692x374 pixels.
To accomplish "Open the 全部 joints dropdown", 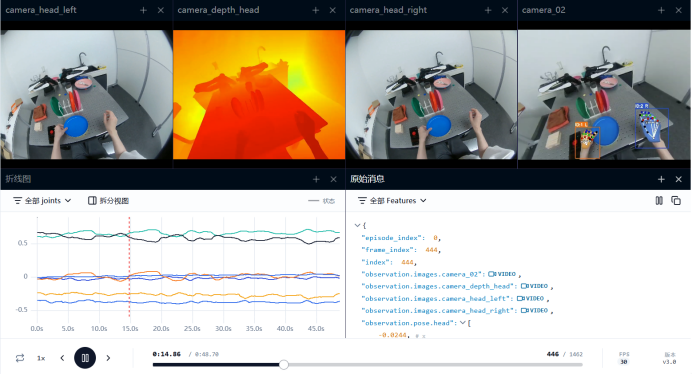I will pos(42,200).
